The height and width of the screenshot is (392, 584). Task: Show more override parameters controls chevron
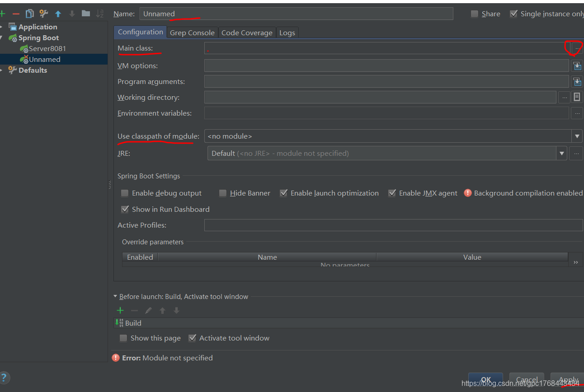pos(575,262)
